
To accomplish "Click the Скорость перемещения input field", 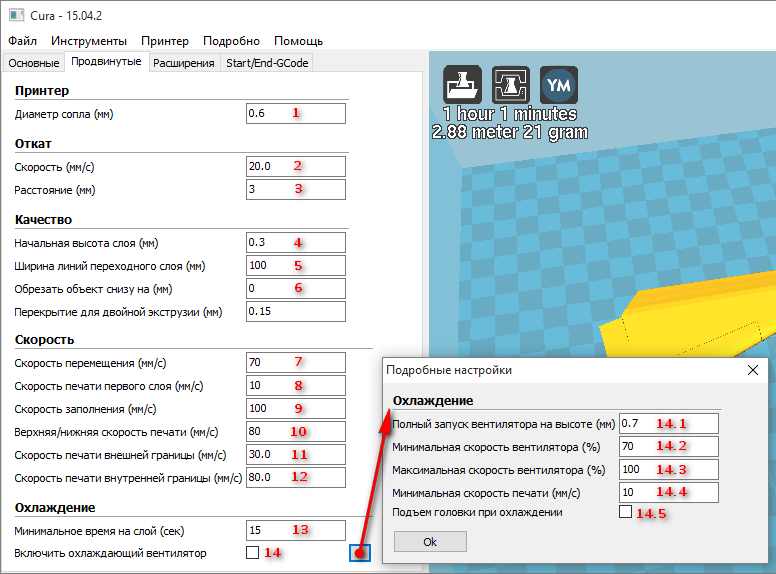I will point(295,361).
